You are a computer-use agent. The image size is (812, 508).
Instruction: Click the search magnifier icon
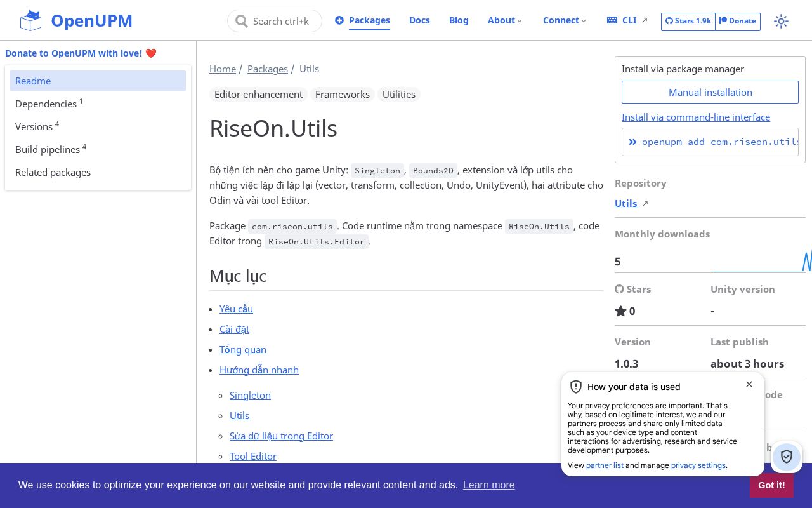click(x=241, y=21)
